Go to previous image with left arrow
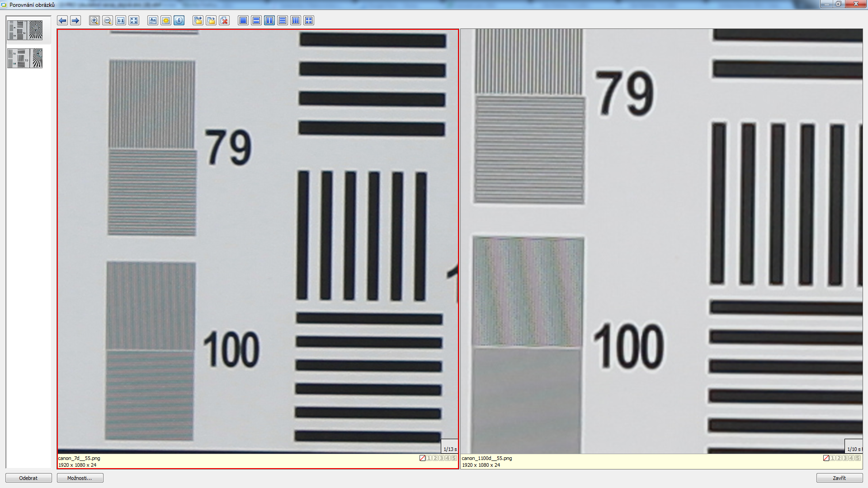Screen dimensions: 868x488 coord(62,20)
